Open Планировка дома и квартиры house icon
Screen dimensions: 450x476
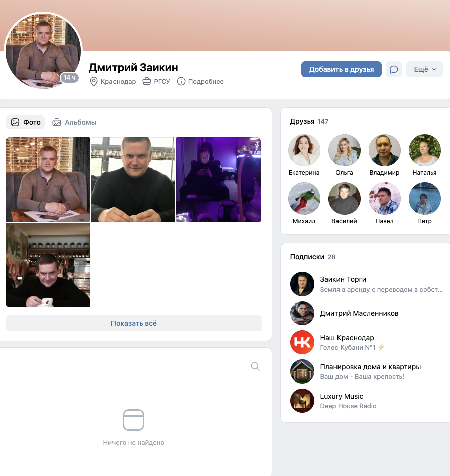point(302,371)
